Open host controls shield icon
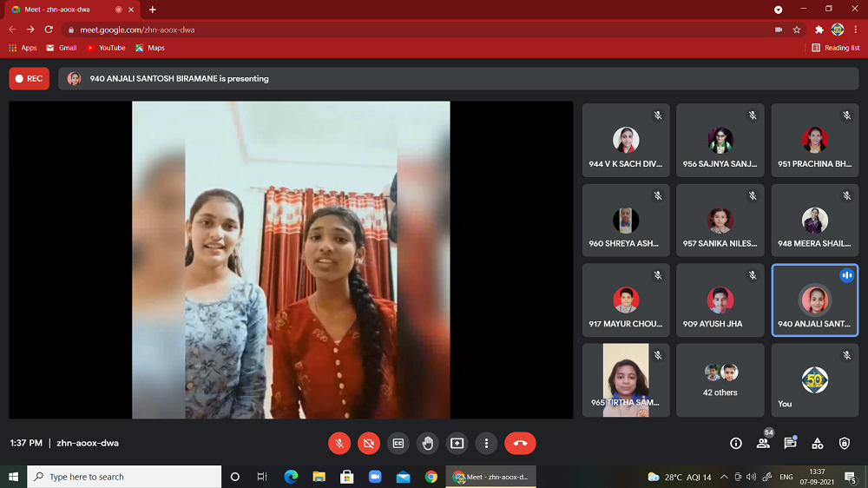Image resolution: width=868 pixels, height=488 pixels. click(845, 443)
